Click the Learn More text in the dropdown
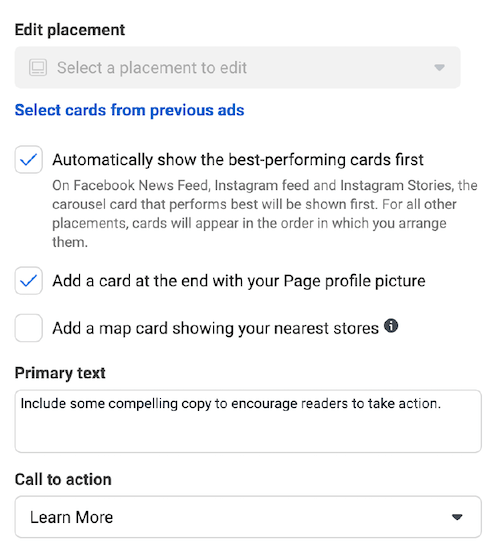 [x=71, y=517]
